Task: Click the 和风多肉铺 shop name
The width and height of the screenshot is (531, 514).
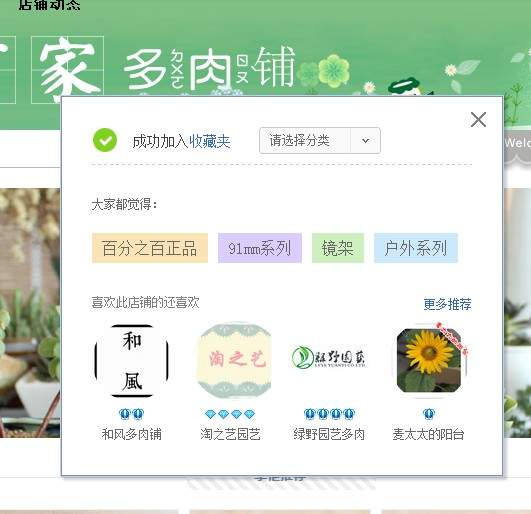Action: click(x=132, y=434)
